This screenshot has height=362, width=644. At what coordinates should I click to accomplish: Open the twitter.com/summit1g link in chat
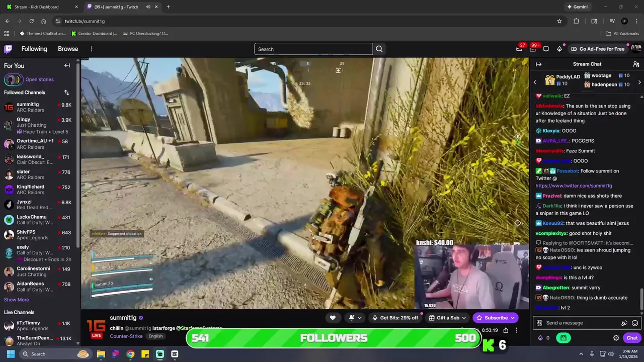(574, 186)
